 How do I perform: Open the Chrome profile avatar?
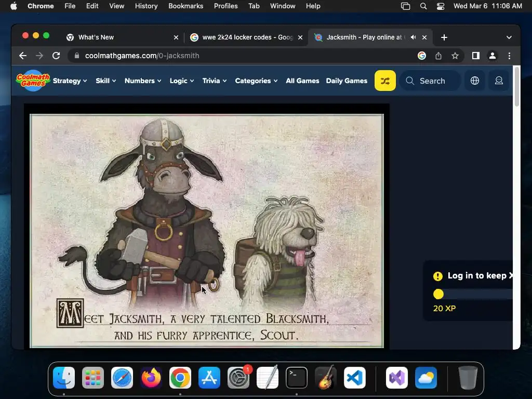pos(493,56)
